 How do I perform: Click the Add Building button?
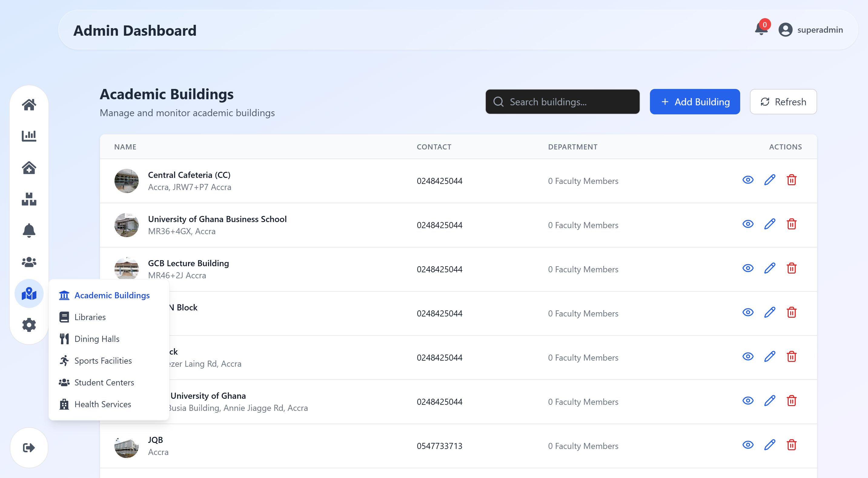point(695,102)
